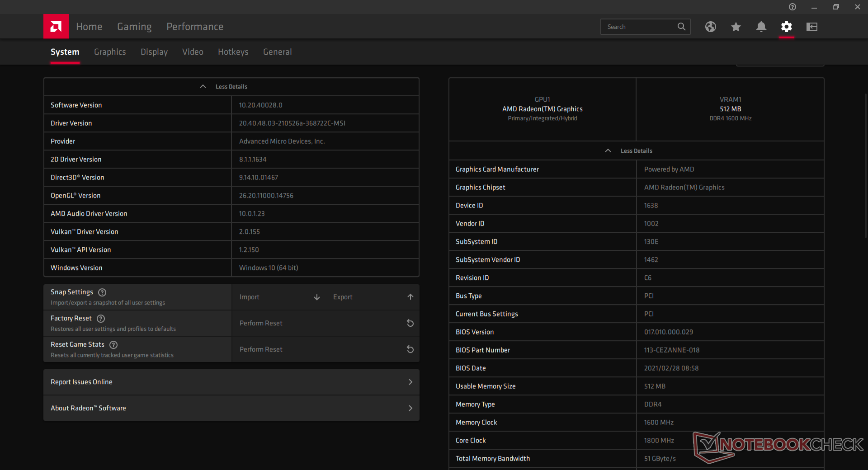Open favorites star icon
The width and height of the screenshot is (868, 470).
tap(736, 27)
